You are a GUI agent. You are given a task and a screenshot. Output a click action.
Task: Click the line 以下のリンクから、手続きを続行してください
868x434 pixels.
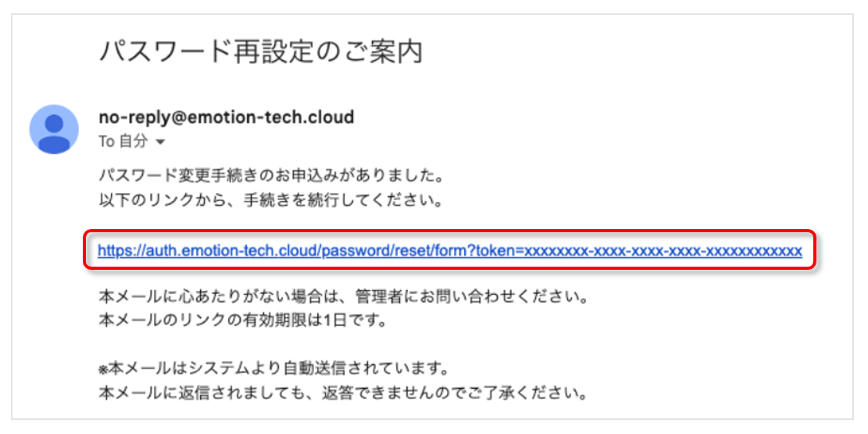271,200
